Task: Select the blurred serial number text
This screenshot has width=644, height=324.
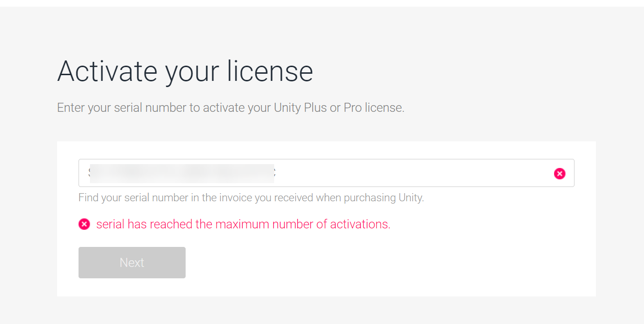Action: tap(181, 173)
